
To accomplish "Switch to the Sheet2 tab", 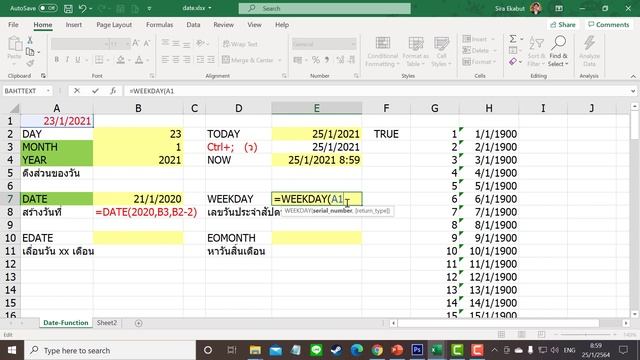I will pos(107,322).
